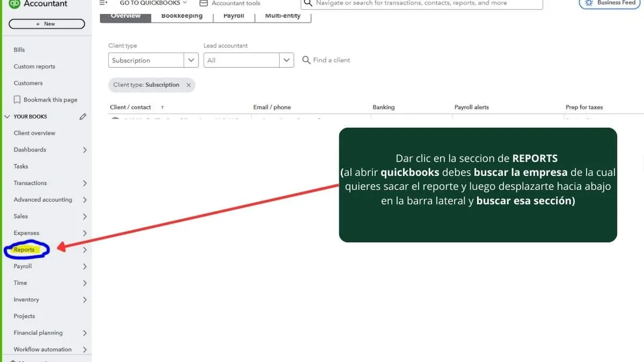The width and height of the screenshot is (644, 362).
Task: Click the bookmark icon beside Bookmark this page
Action: (18, 100)
